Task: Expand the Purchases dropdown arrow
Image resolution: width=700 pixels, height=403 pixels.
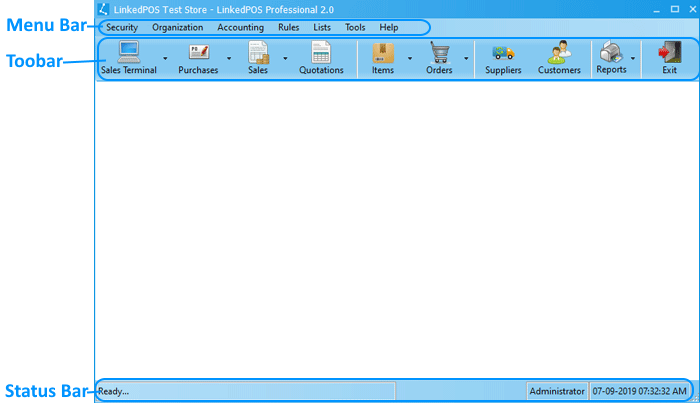Action: coord(229,58)
